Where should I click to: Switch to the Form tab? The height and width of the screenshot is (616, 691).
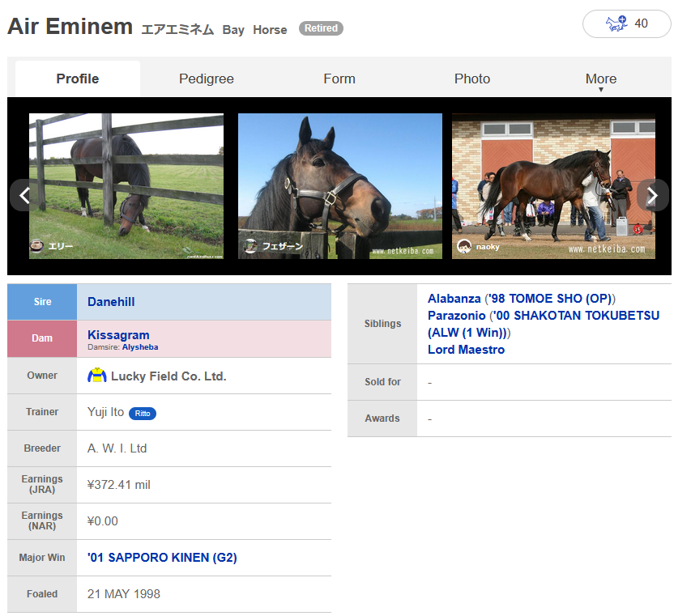(339, 79)
